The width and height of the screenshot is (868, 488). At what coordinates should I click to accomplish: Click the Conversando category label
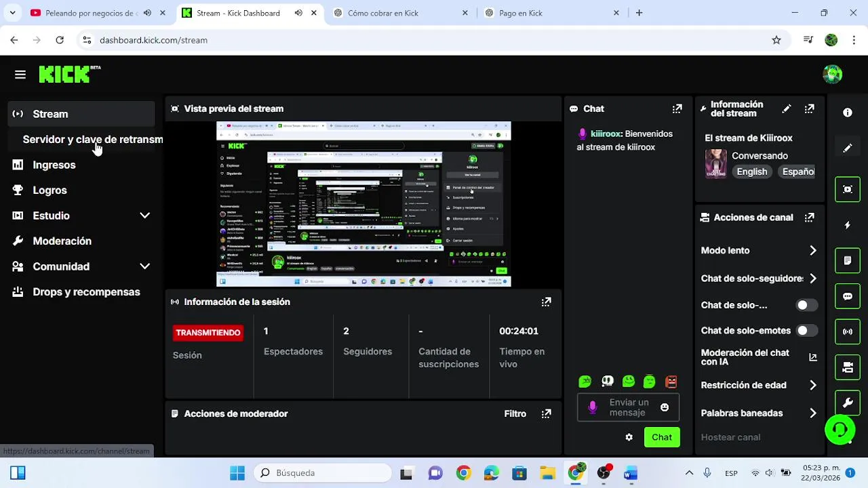click(759, 156)
